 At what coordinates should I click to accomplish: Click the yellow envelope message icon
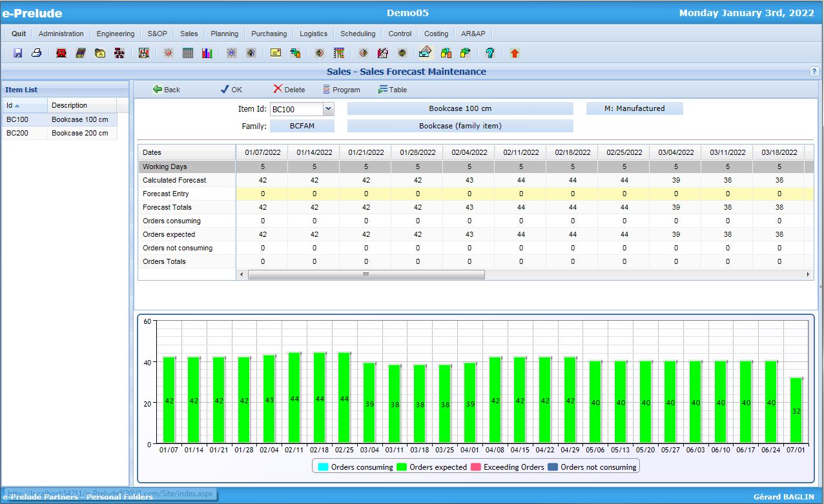pyautogui.click(x=276, y=53)
